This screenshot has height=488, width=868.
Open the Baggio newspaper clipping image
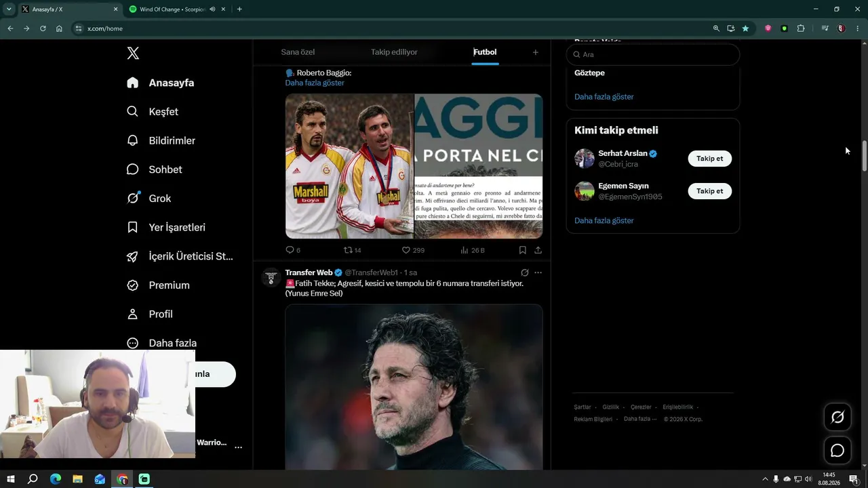coord(479,166)
